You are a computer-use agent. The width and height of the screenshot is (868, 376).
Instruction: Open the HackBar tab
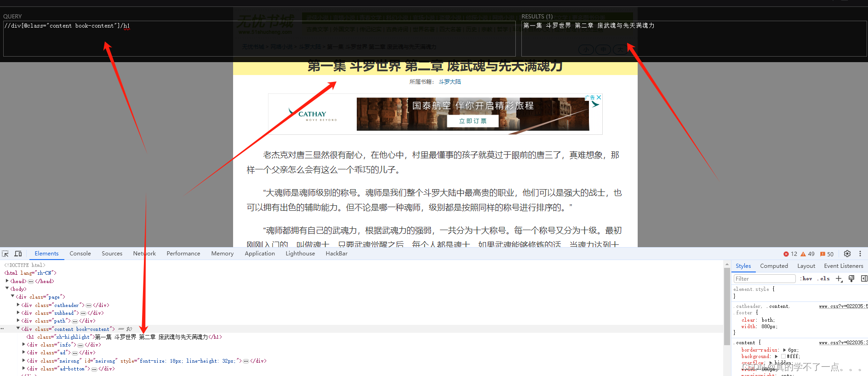[x=336, y=254]
